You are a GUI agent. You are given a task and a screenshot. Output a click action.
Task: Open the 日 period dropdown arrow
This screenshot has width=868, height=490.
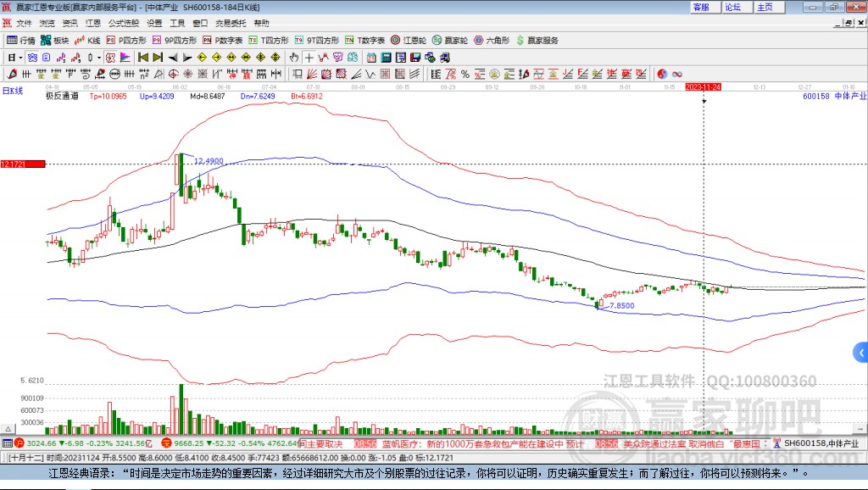pos(20,58)
